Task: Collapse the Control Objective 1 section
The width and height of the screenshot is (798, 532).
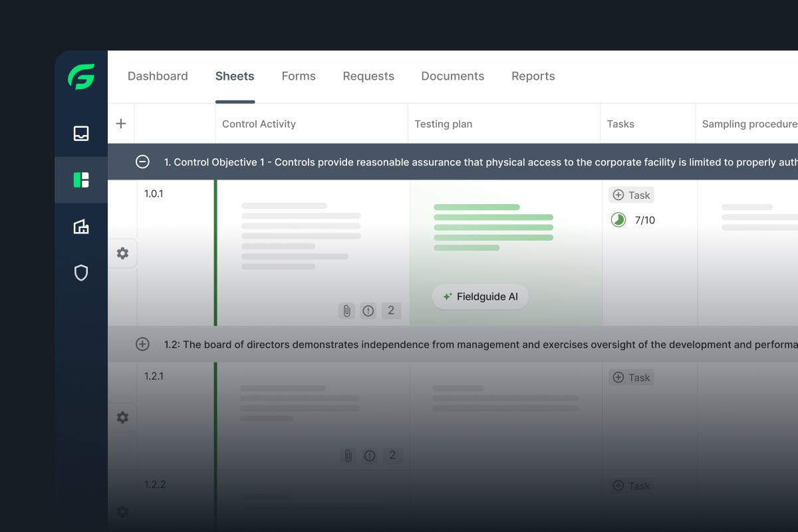Action: pyautogui.click(x=142, y=162)
